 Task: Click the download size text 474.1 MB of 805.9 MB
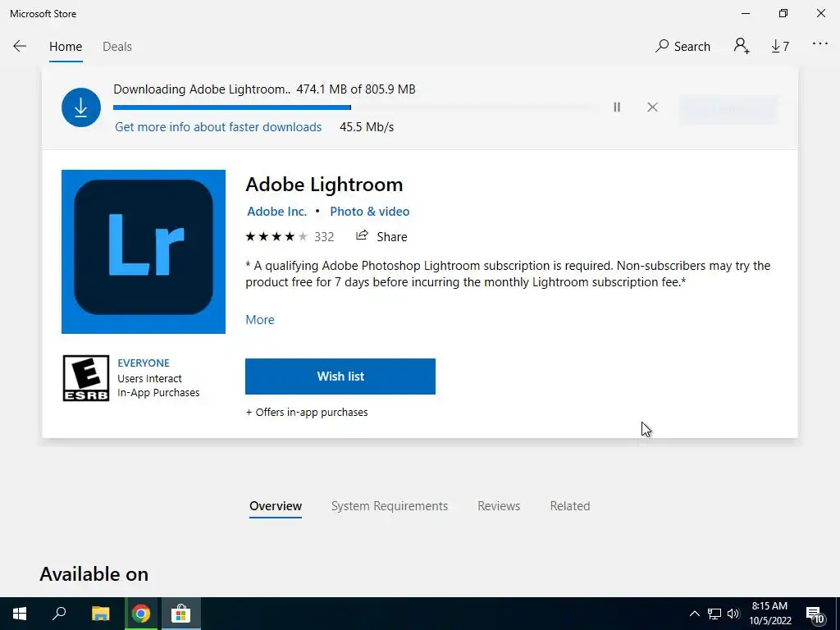[356, 89]
